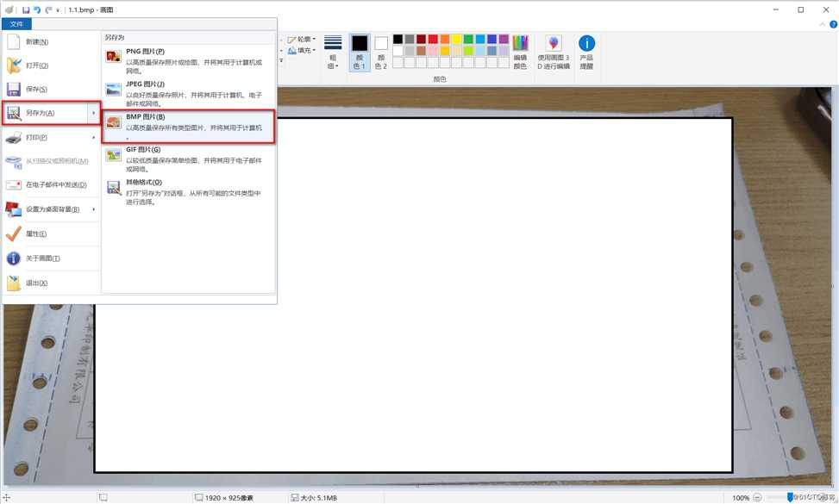Pick the orange palette swatch
Image resolution: width=839 pixels, height=504 pixels.
[x=445, y=39]
